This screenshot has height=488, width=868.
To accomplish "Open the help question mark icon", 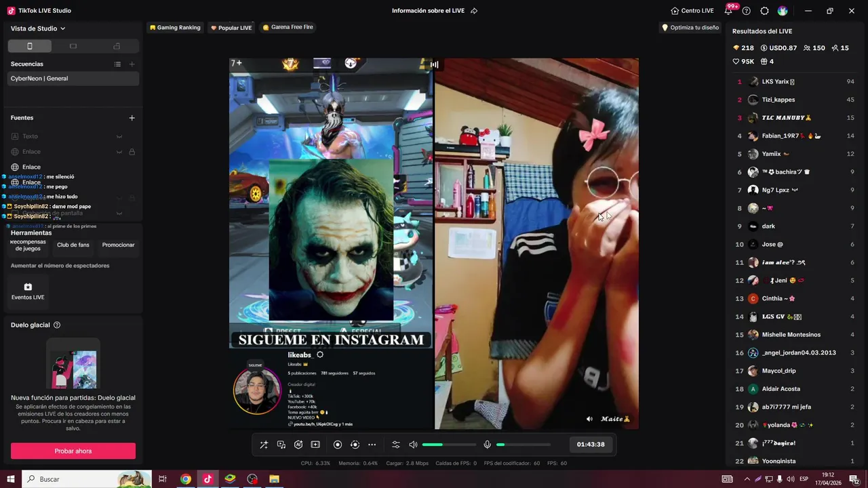I will coord(747,11).
